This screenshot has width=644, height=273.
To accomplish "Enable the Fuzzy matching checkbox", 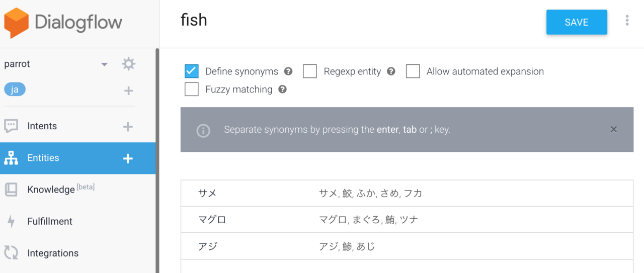I will click(x=192, y=89).
